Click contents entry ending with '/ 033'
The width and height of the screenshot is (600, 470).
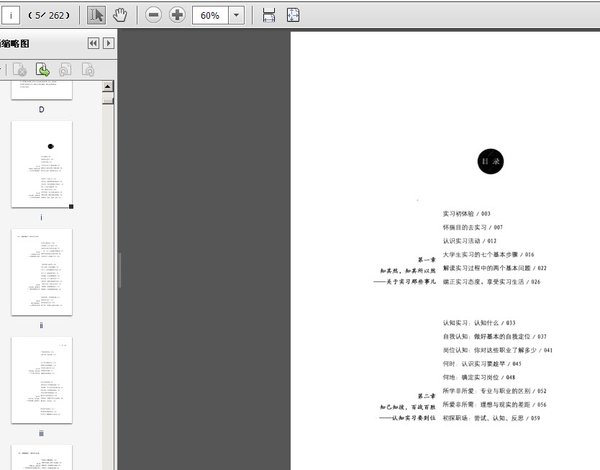point(479,323)
